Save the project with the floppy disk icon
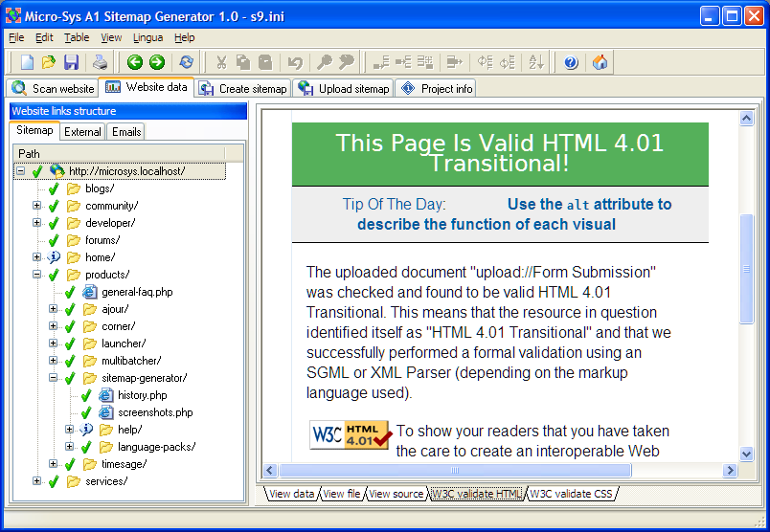The width and height of the screenshot is (770, 532). (71, 62)
